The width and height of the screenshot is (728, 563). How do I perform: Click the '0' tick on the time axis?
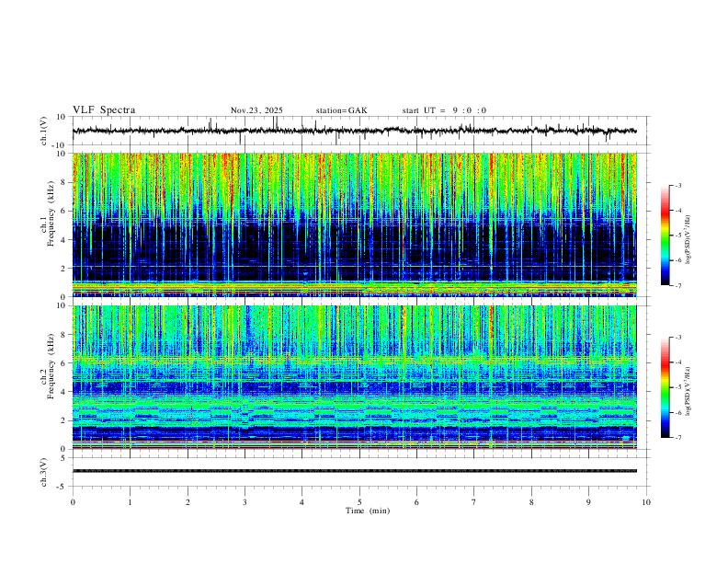(73, 502)
